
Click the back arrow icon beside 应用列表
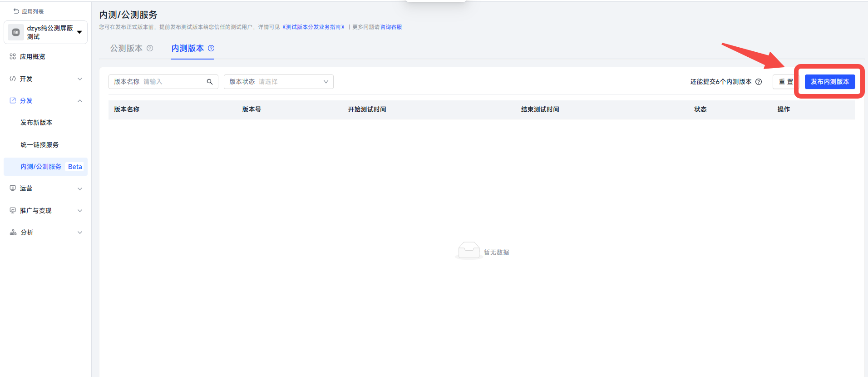coord(16,11)
